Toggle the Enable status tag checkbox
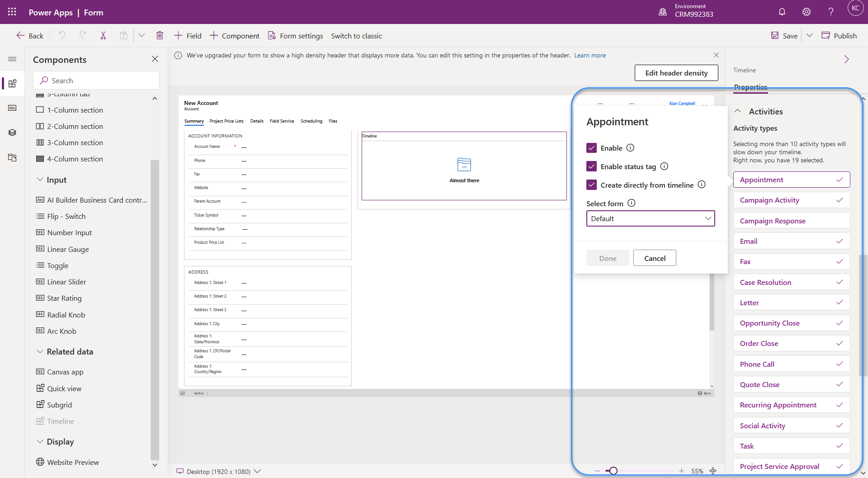 pos(591,166)
